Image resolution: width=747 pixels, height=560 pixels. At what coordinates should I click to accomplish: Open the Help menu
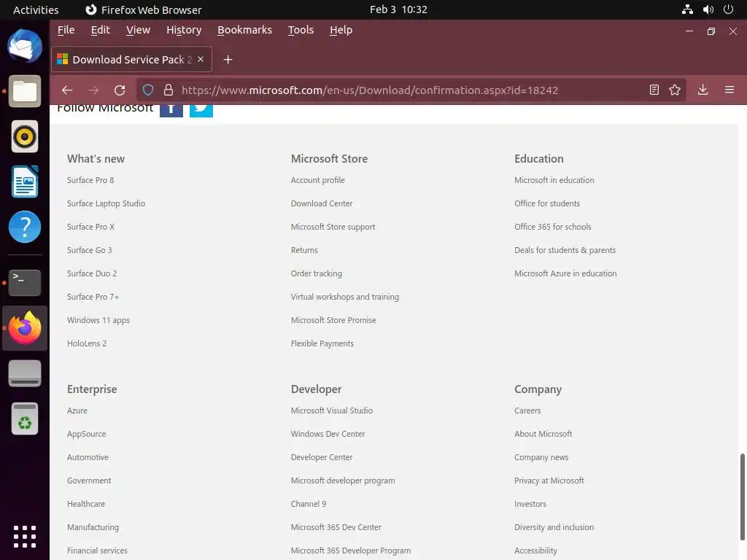click(341, 30)
